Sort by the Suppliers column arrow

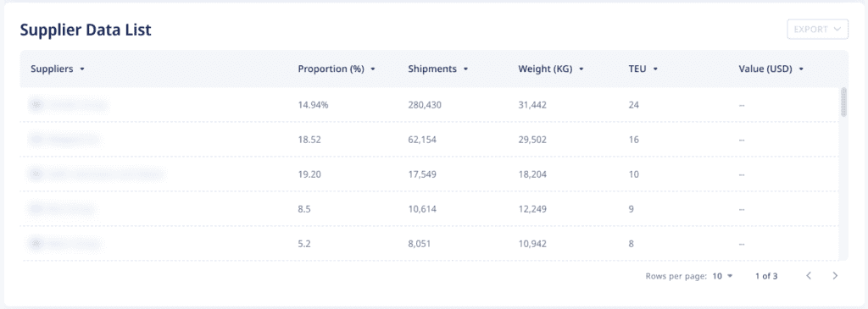coord(82,69)
